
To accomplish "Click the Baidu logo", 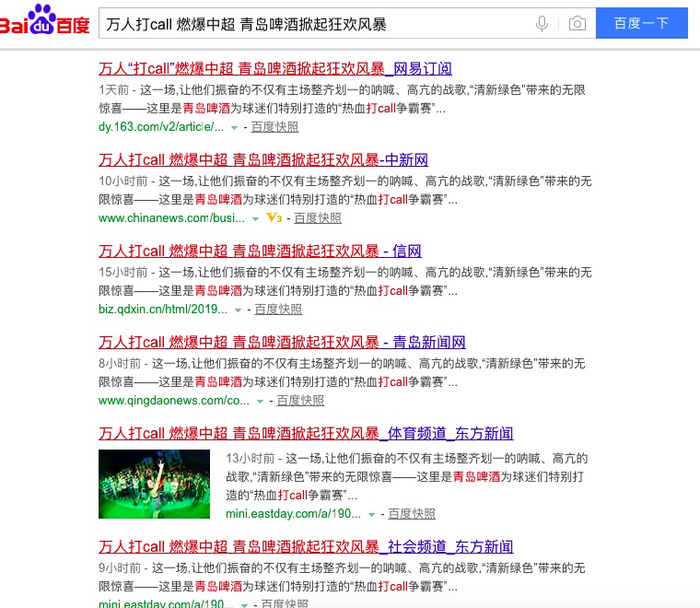I will click(x=44, y=20).
